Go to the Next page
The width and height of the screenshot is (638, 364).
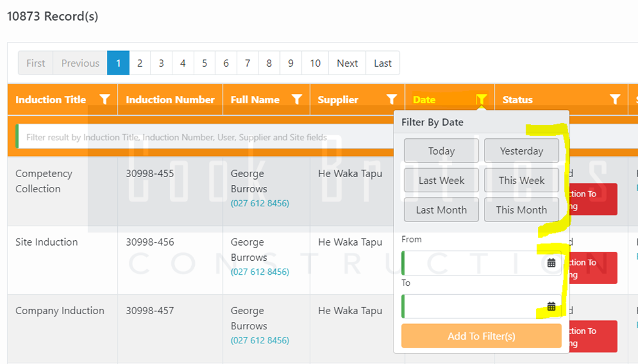click(x=347, y=63)
